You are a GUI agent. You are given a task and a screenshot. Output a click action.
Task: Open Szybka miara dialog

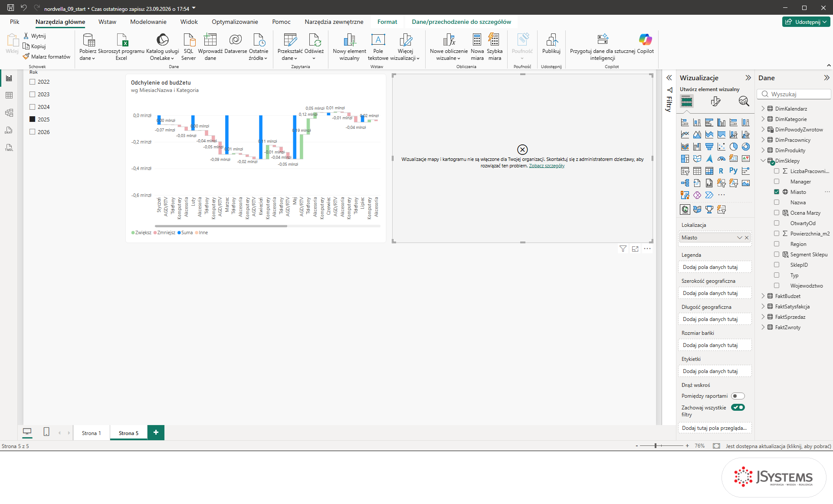point(495,47)
